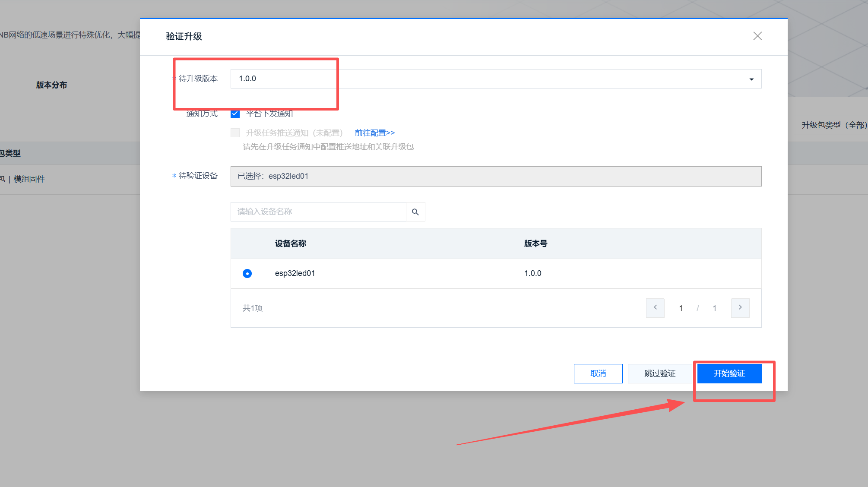Switch to the 版本分布 tab
Image resolution: width=868 pixels, height=487 pixels.
pyautogui.click(x=51, y=85)
